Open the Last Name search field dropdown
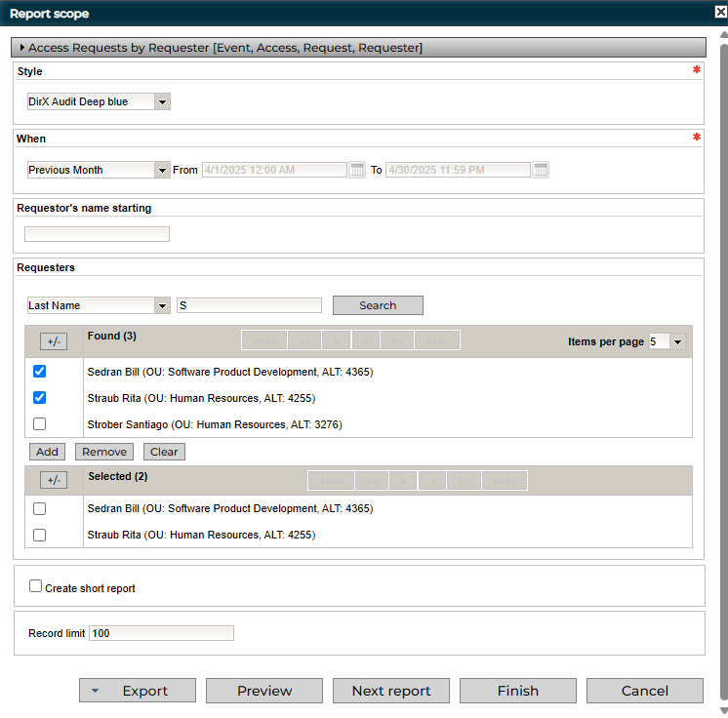The width and height of the screenshot is (728, 718). 162,305
